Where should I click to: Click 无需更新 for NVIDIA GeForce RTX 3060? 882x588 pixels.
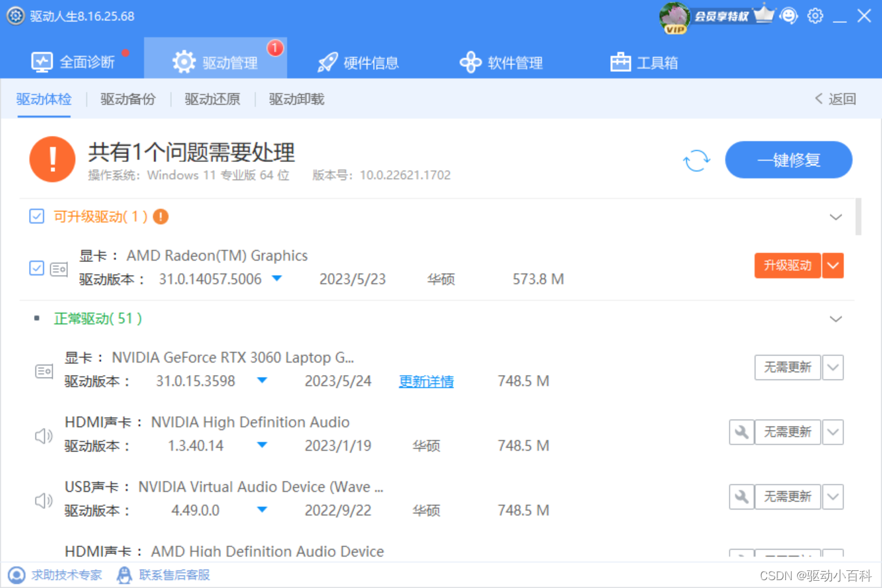(x=788, y=367)
